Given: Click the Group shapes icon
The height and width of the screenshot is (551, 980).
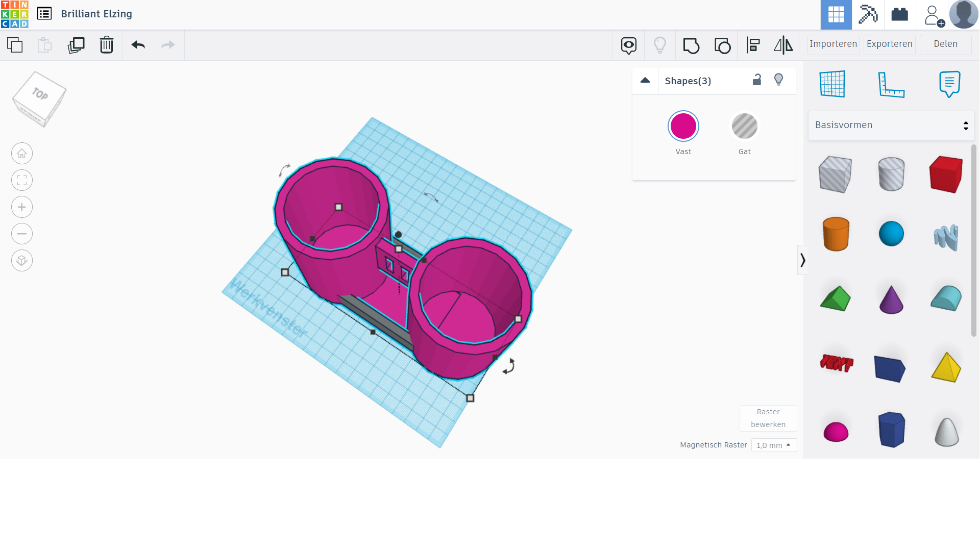Looking at the screenshot, I should pyautogui.click(x=691, y=45).
